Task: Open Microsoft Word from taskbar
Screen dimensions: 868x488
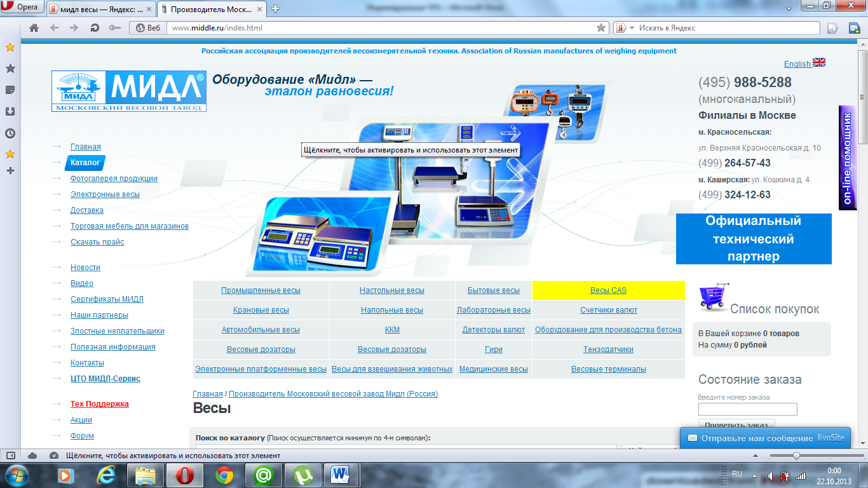Action: (341, 475)
